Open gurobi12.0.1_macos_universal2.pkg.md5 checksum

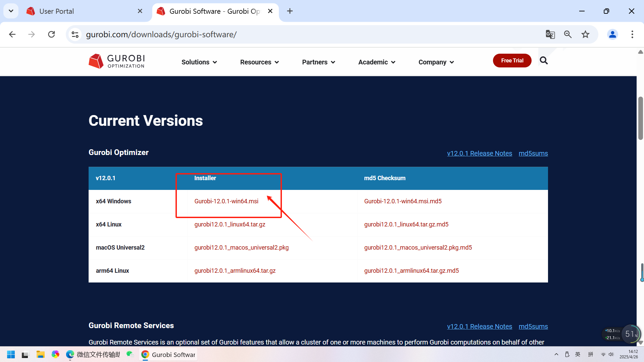click(418, 248)
